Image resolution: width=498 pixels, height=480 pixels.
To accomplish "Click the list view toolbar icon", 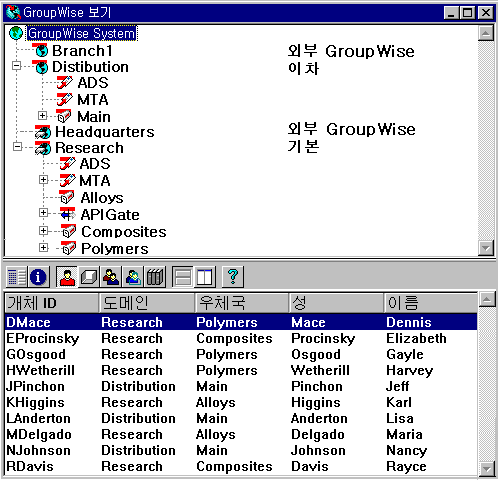I will [x=16, y=277].
